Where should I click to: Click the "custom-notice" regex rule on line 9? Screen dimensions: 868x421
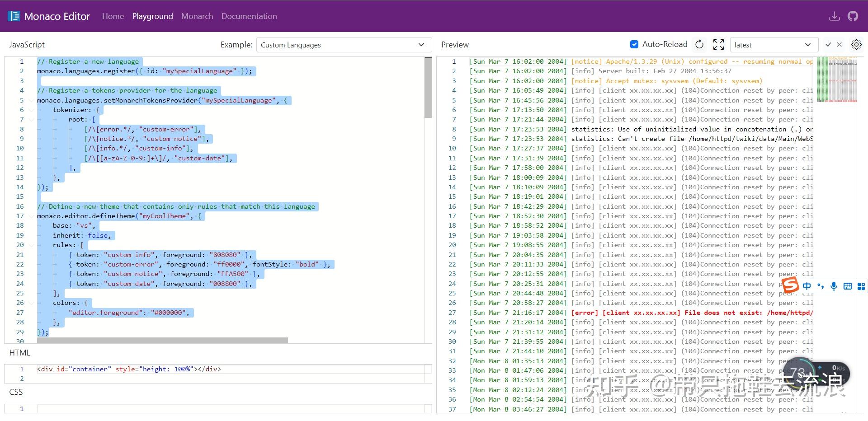click(x=146, y=139)
